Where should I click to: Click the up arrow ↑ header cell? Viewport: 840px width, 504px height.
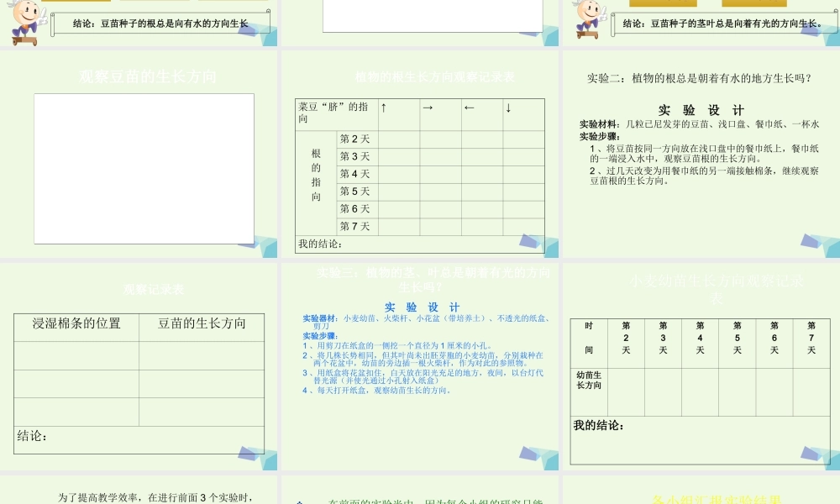399,114
